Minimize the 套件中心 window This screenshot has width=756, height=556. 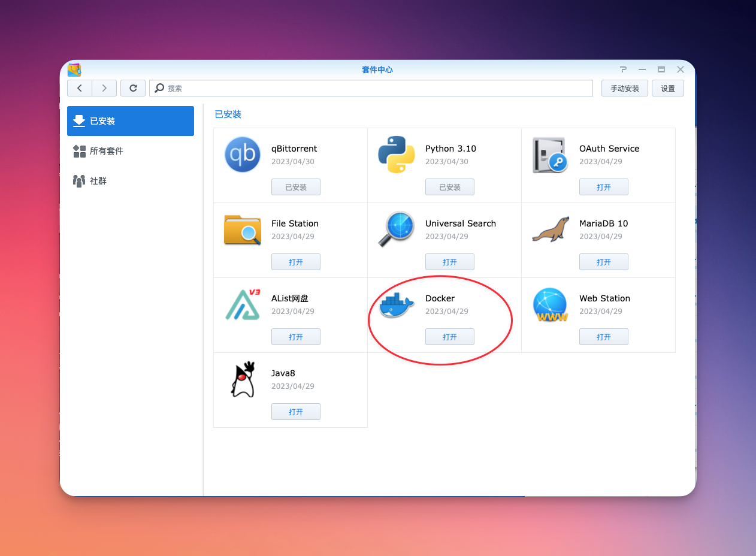[x=642, y=69]
